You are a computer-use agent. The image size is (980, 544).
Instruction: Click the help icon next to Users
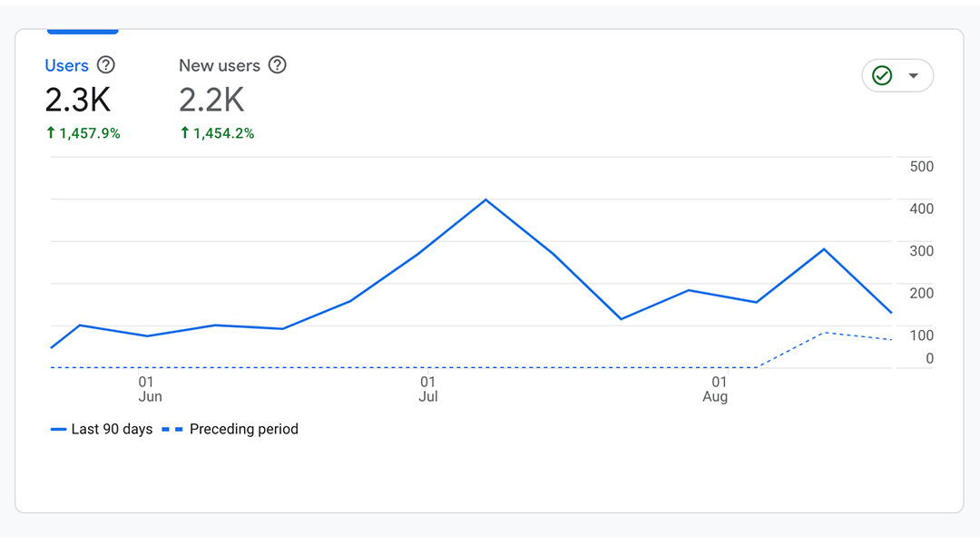point(106,65)
